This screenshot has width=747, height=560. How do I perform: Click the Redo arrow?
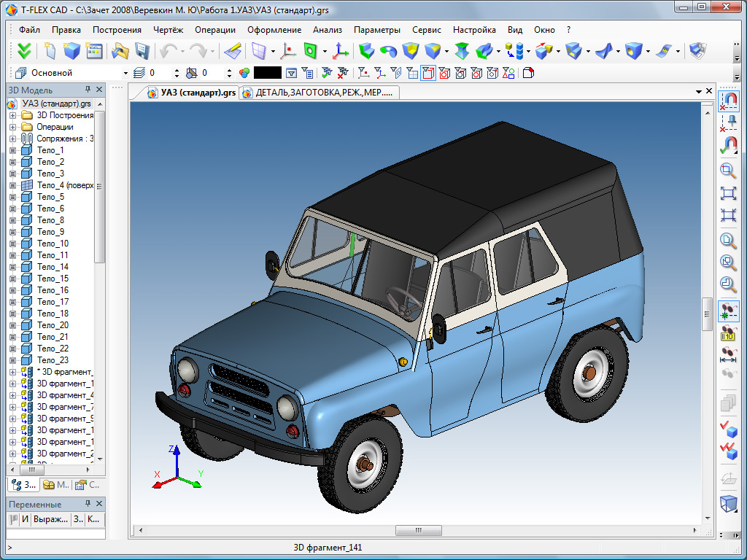198,50
